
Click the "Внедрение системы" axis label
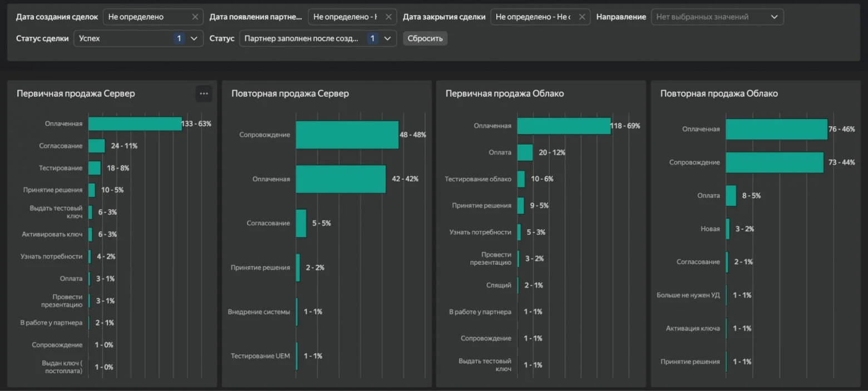point(259,312)
